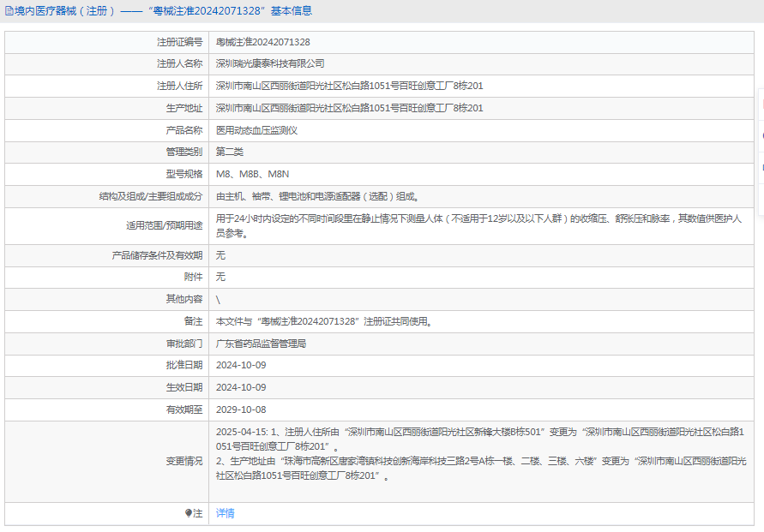The width and height of the screenshot is (764, 532).
Task: Click the 注册证编号 label
Action: pyautogui.click(x=180, y=42)
